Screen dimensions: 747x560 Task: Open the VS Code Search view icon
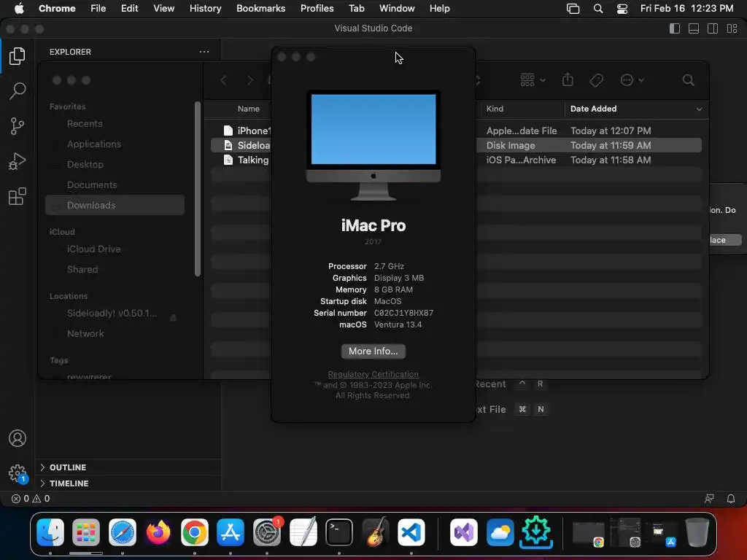click(x=18, y=90)
